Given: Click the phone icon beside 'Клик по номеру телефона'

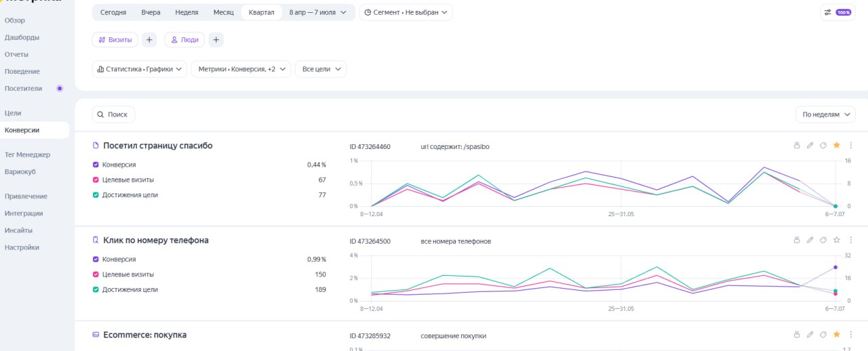Looking at the screenshot, I should [x=96, y=240].
